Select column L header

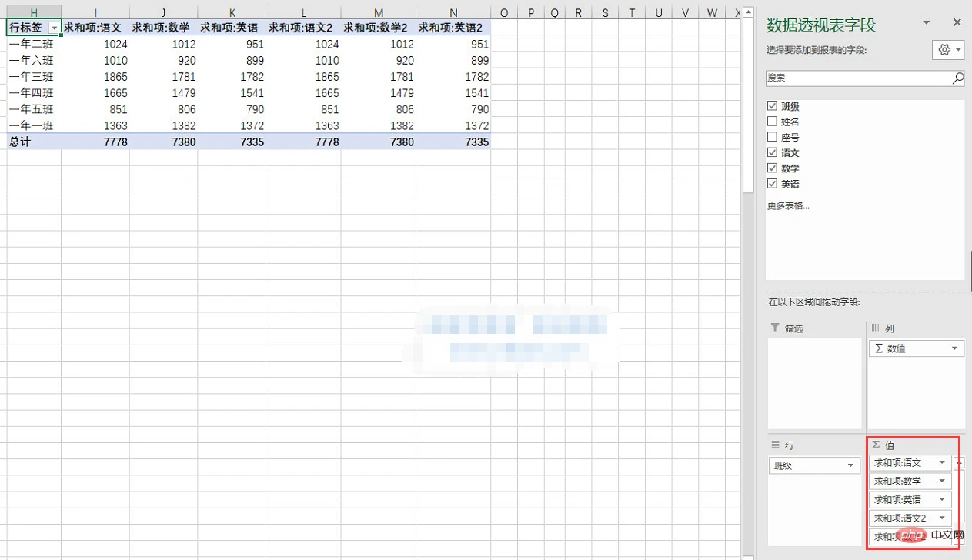pyautogui.click(x=304, y=12)
